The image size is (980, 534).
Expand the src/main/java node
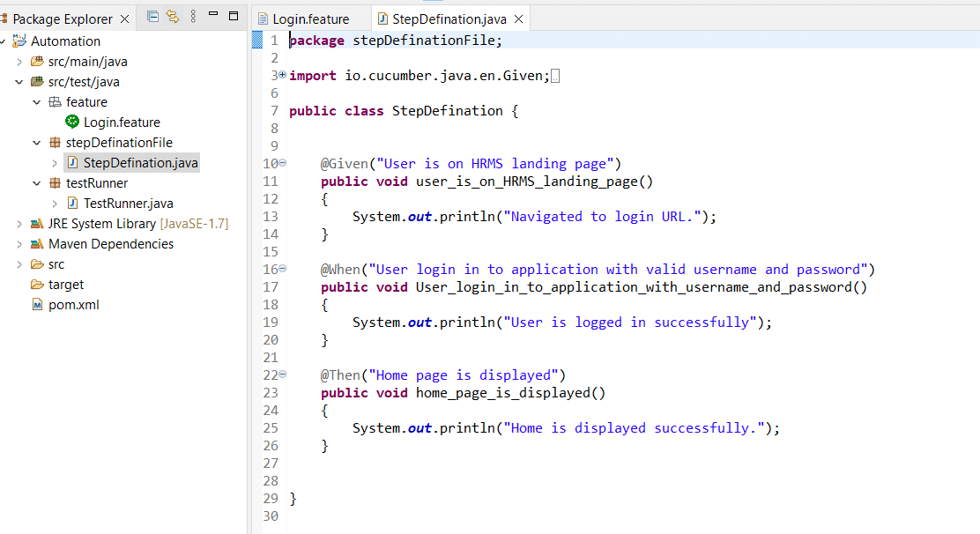[19, 61]
